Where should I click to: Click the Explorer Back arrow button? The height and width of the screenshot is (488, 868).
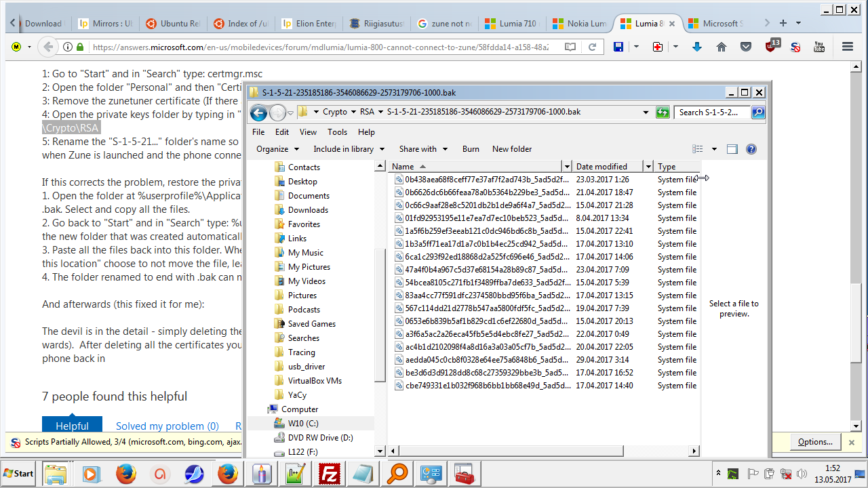click(258, 113)
